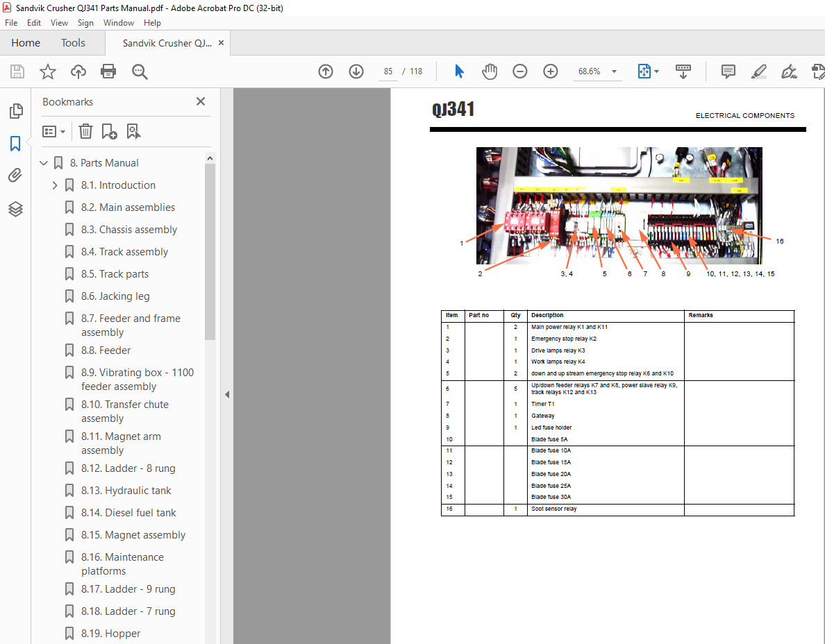Select the 8.4. Track assembly bookmark
The image size is (825, 644).
point(124,252)
